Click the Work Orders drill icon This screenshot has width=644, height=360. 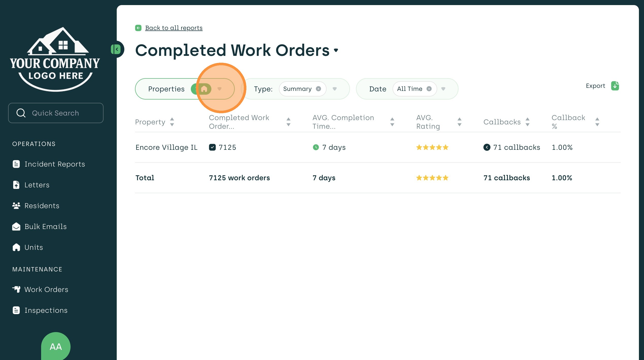tap(16, 289)
